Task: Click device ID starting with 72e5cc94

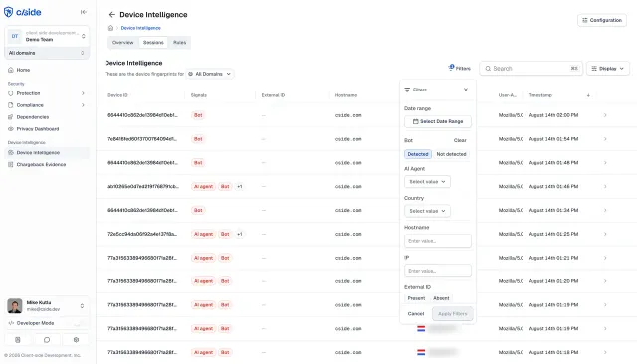Action: click(x=142, y=234)
